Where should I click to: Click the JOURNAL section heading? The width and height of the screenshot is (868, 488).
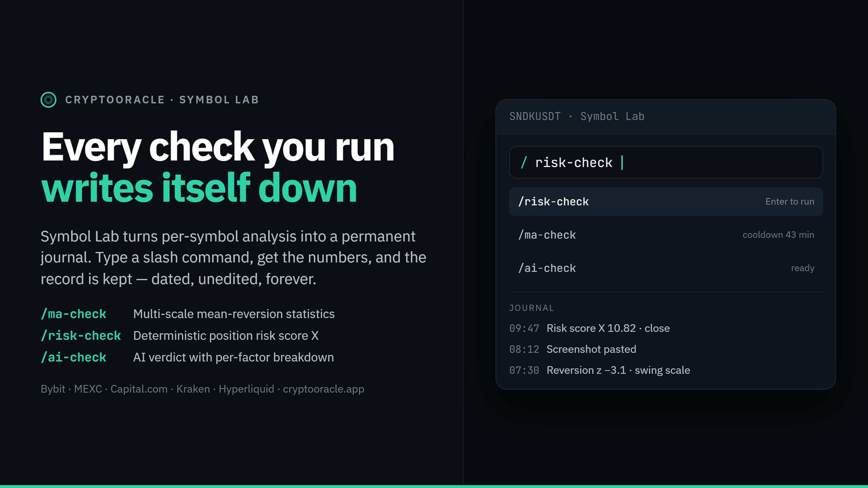(x=532, y=308)
